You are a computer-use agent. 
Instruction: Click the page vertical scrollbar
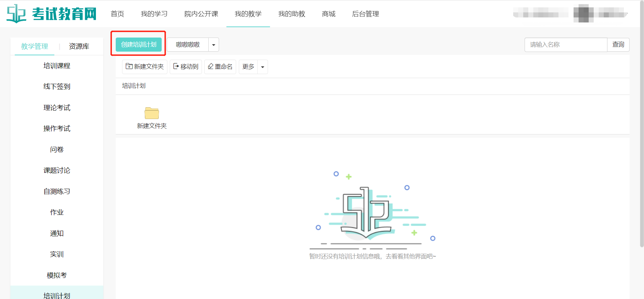(x=642, y=124)
